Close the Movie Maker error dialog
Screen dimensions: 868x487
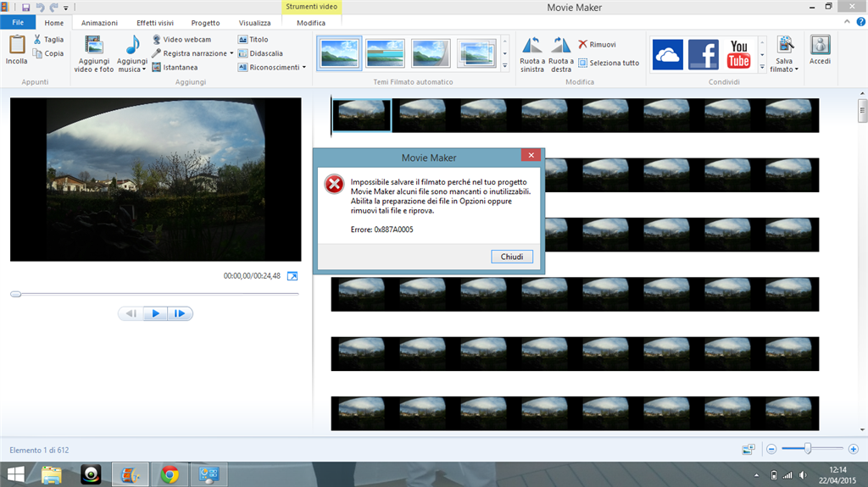(531, 155)
